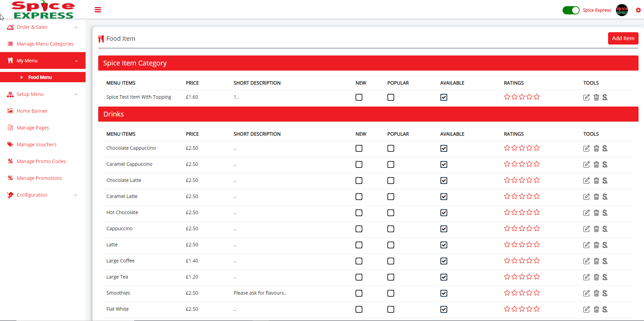Click the Spice Express profile avatar
The image size is (644, 321).
coord(622,10)
